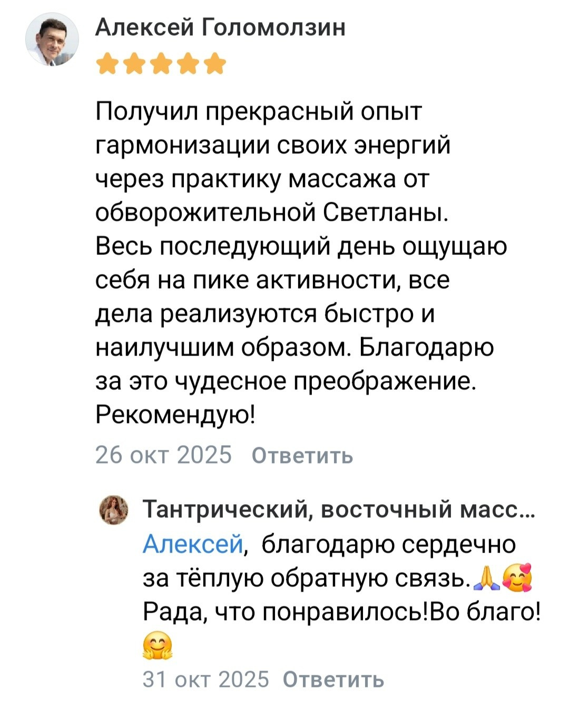Click the five-star rating row

coord(161,64)
